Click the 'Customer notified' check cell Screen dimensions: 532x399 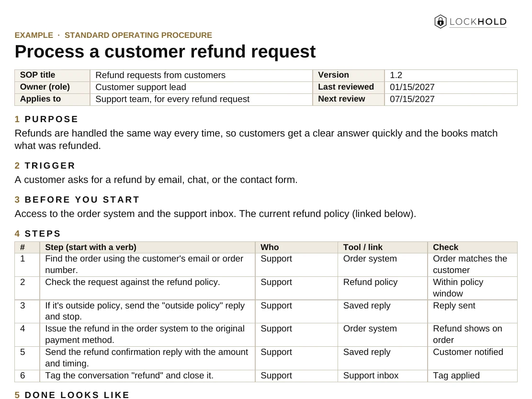[x=472, y=358]
